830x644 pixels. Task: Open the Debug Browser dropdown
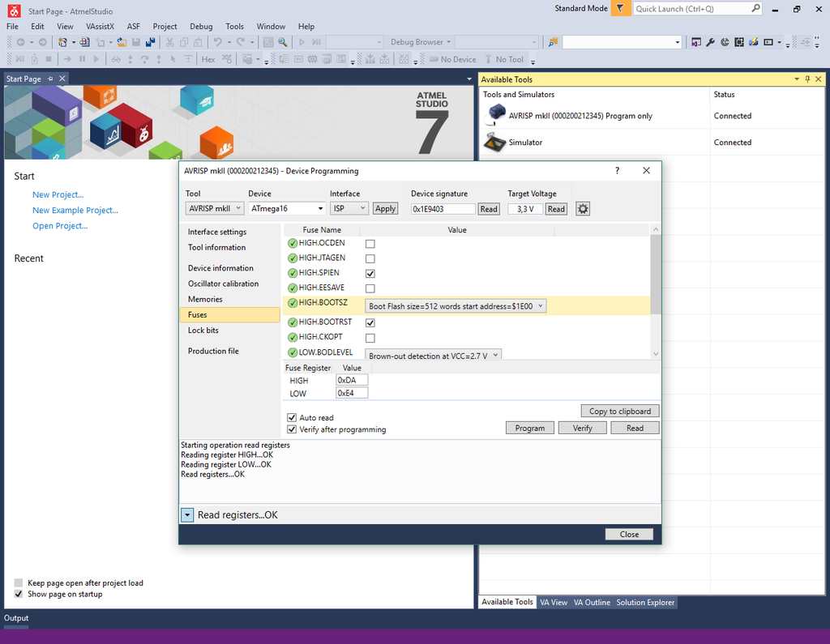coord(421,42)
